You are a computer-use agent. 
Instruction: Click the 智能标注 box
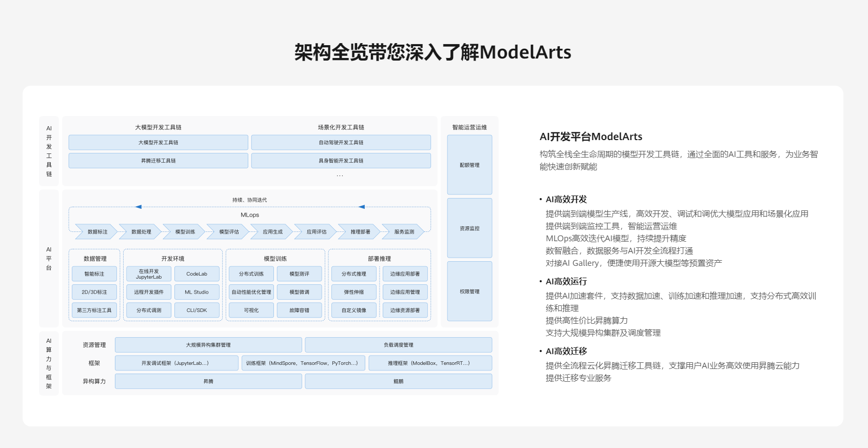coord(94,274)
